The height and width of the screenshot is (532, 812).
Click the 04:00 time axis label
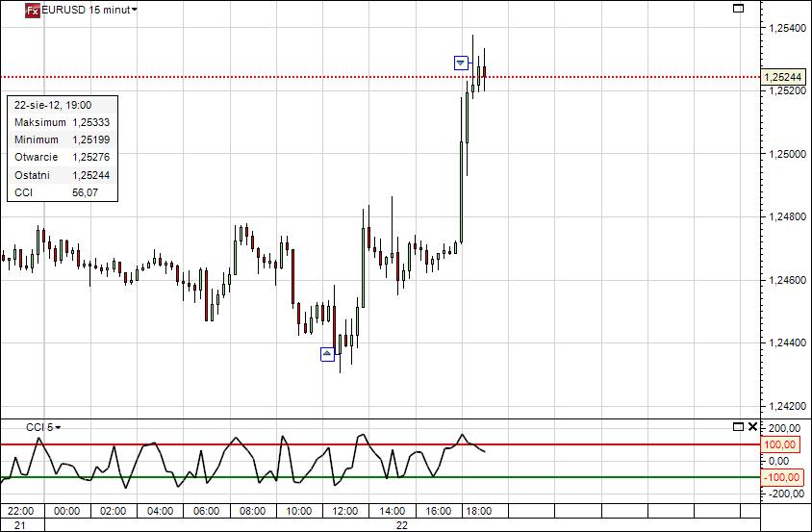pyautogui.click(x=160, y=511)
